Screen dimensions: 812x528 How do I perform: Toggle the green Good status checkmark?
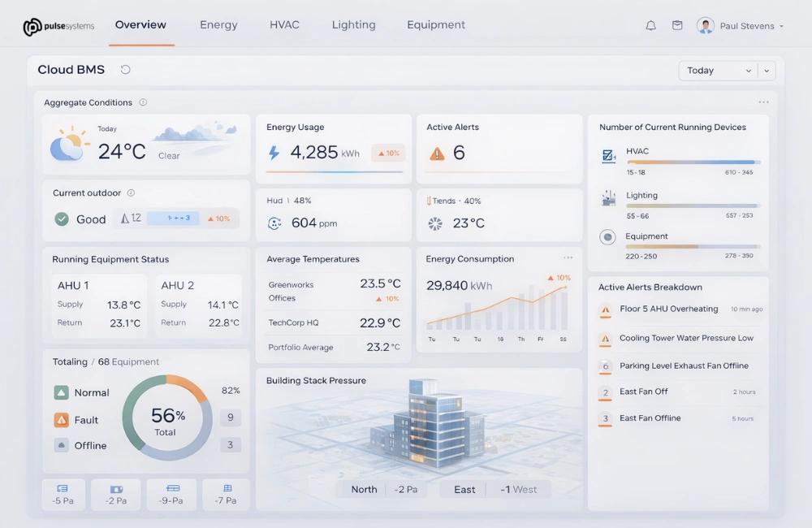61,219
